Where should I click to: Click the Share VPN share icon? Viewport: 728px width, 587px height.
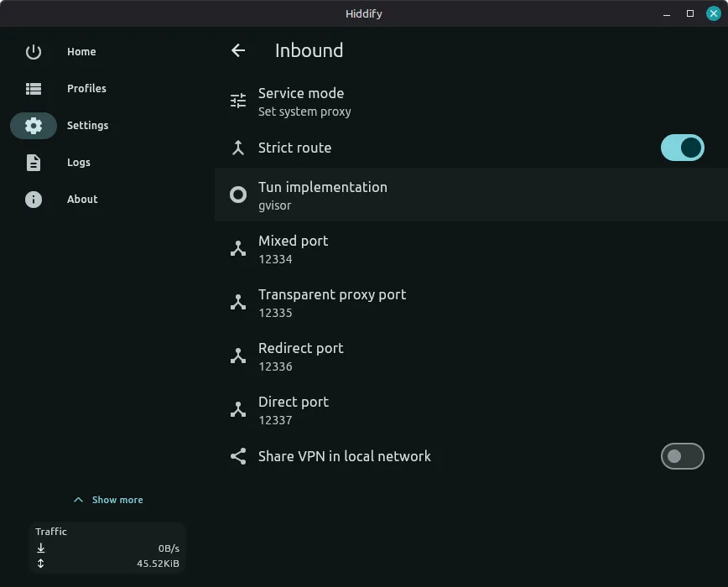pos(238,456)
